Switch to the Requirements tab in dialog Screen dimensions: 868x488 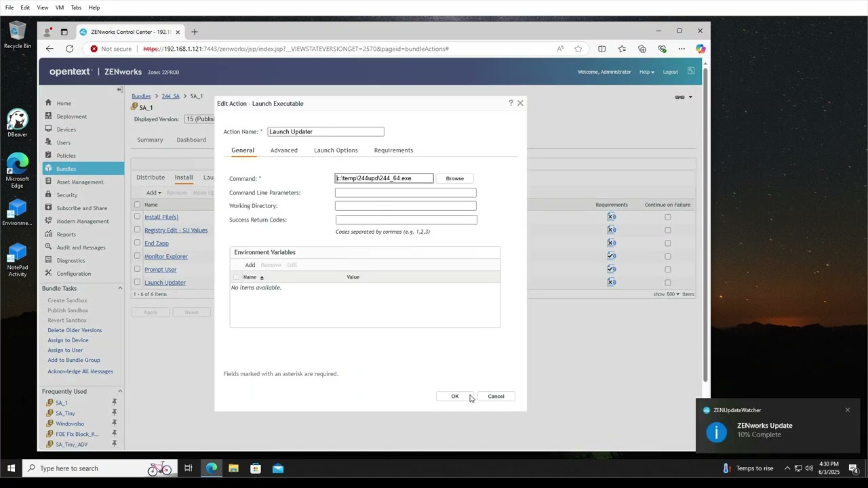pos(393,150)
